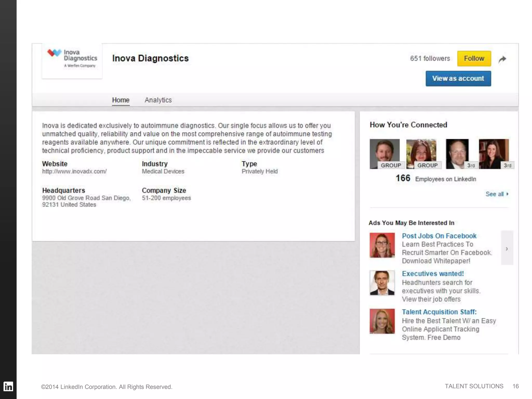Click See all employees link
Screen dimensions: 532x399
[497, 194]
